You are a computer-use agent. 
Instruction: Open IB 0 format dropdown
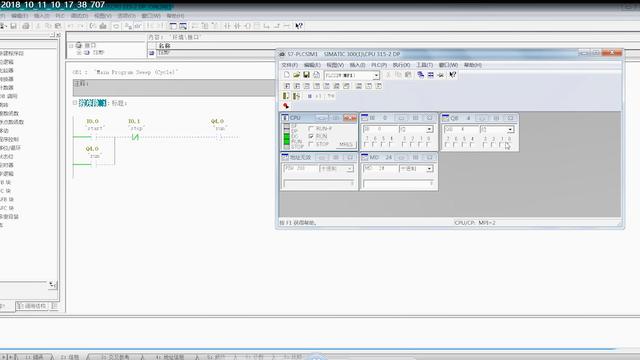point(429,129)
